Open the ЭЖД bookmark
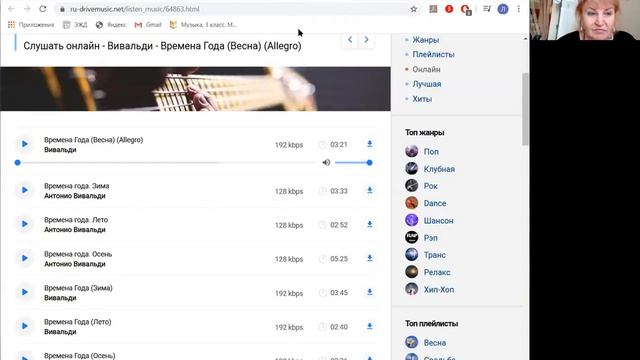Viewport: 640px width, 360px height. (75, 25)
